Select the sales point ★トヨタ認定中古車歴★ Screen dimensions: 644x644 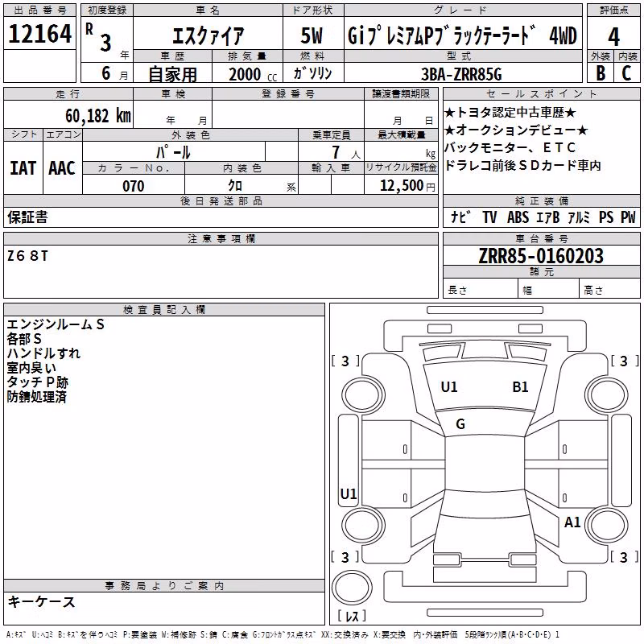point(510,113)
